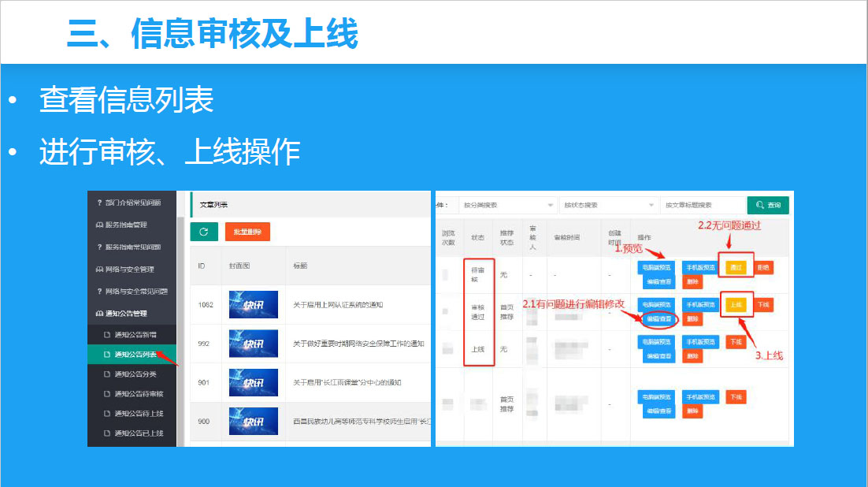Click 手机版预览 in the third row
868x487 pixels.
tap(700, 342)
